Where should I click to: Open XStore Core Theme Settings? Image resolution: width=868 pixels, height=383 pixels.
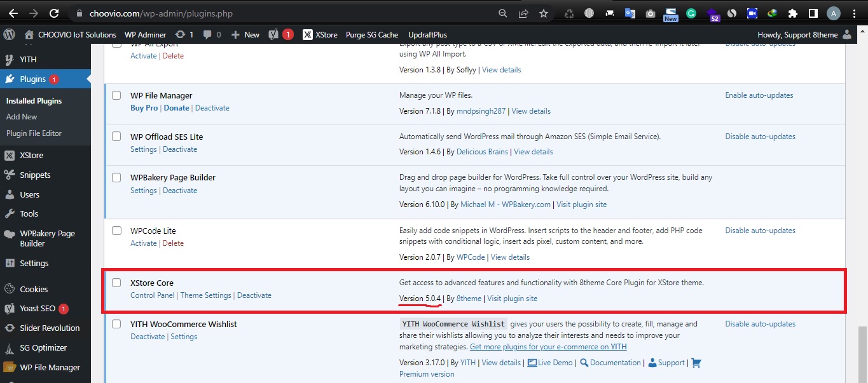tap(206, 295)
